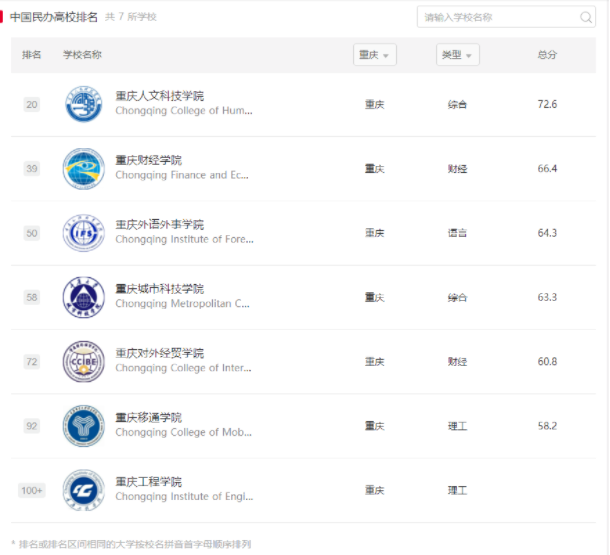Click the search magnifier icon
The height and width of the screenshot is (555, 610).
(585, 17)
